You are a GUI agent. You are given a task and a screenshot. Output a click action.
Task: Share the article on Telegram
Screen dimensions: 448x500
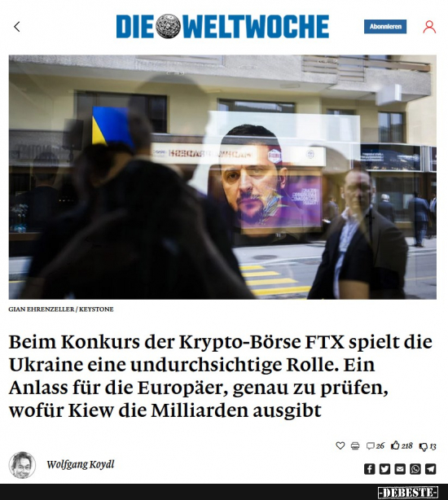[x=430, y=469]
